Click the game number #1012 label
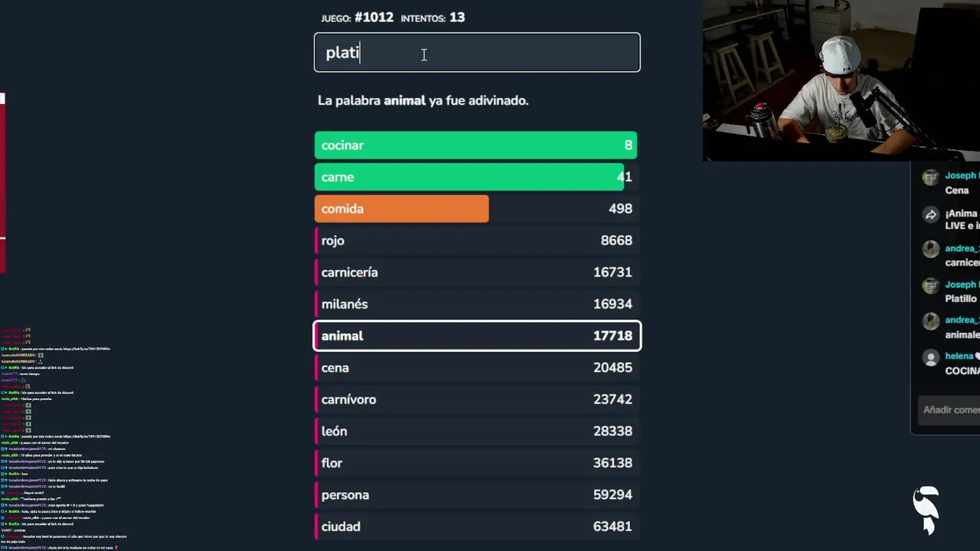This screenshot has height=551, width=980. pyautogui.click(x=374, y=18)
